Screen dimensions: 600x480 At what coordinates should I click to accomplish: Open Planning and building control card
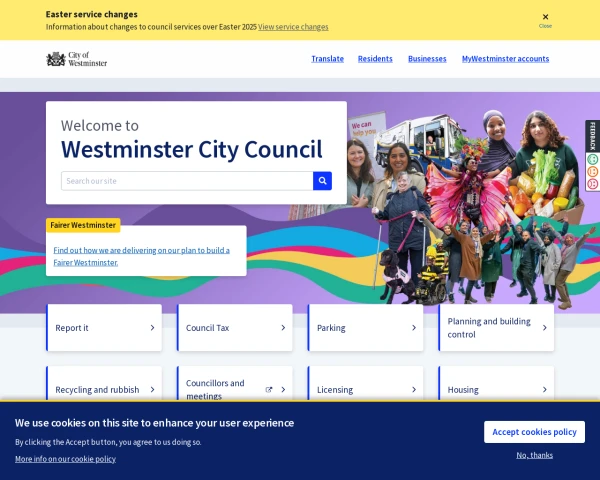click(496, 328)
